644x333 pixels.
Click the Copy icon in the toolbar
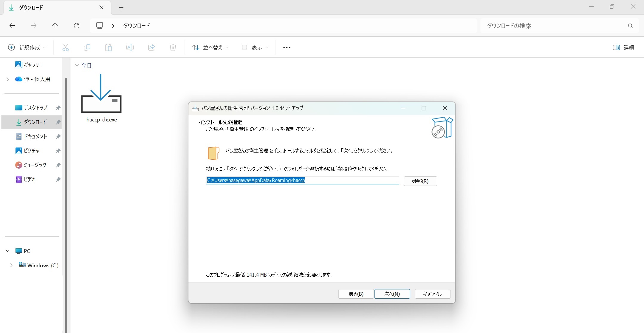(87, 47)
